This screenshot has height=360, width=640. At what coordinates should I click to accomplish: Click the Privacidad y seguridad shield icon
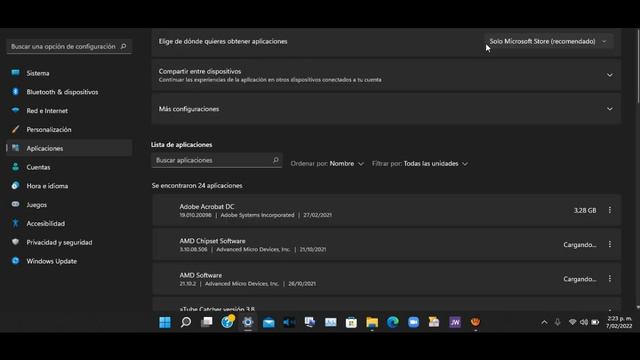[16, 242]
